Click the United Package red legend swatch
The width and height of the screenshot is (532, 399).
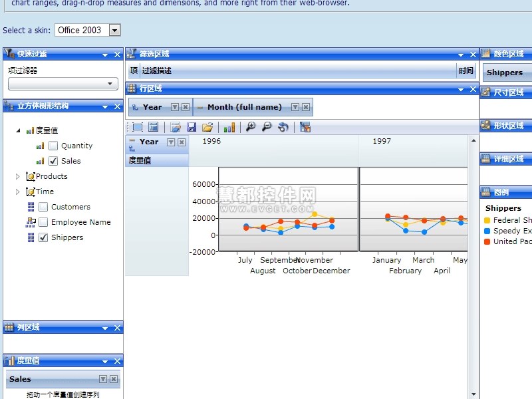click(487, 241)
